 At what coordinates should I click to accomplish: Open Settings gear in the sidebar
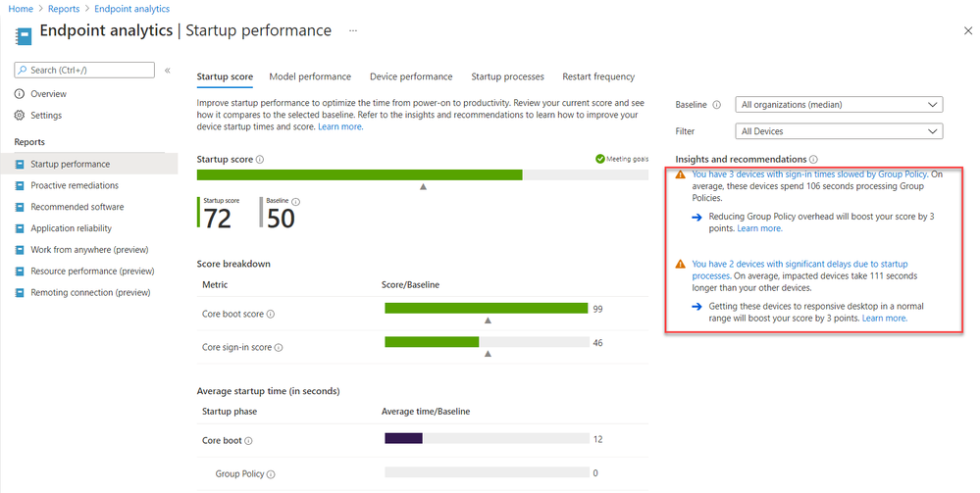[20, 116]
